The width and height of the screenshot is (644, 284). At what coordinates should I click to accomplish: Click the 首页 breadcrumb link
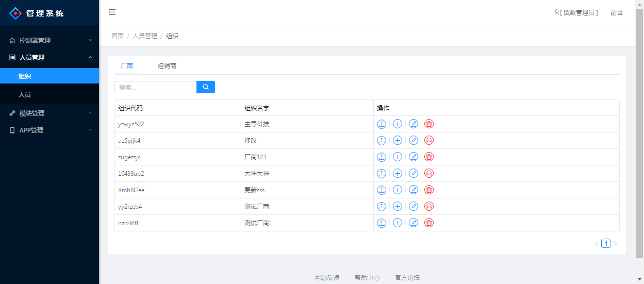pos(118,36)
